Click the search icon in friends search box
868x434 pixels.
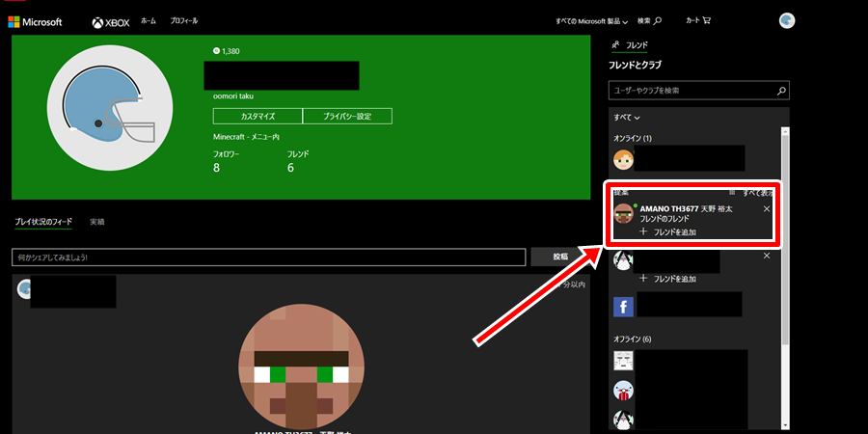(x=781, y=91)
